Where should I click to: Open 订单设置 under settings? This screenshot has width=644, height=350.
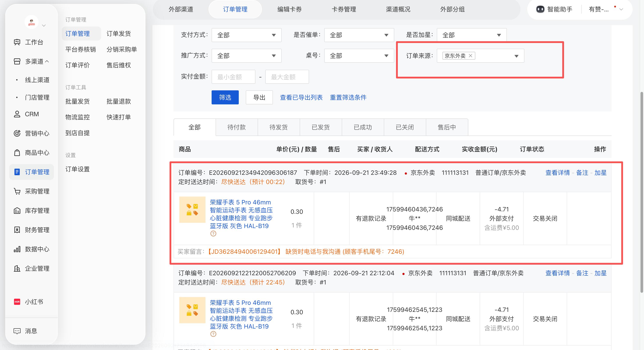pyautogui.click(x=78, y=169)
